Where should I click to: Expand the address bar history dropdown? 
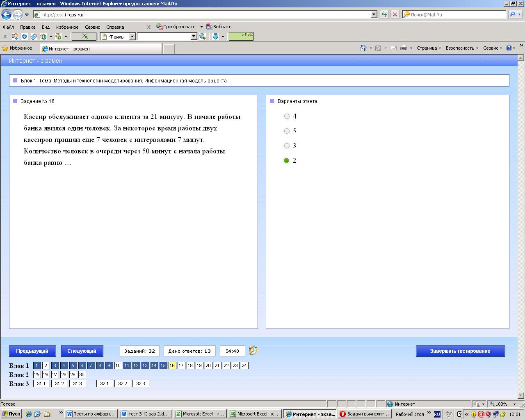pyautogui.click(x=374, y=14)
